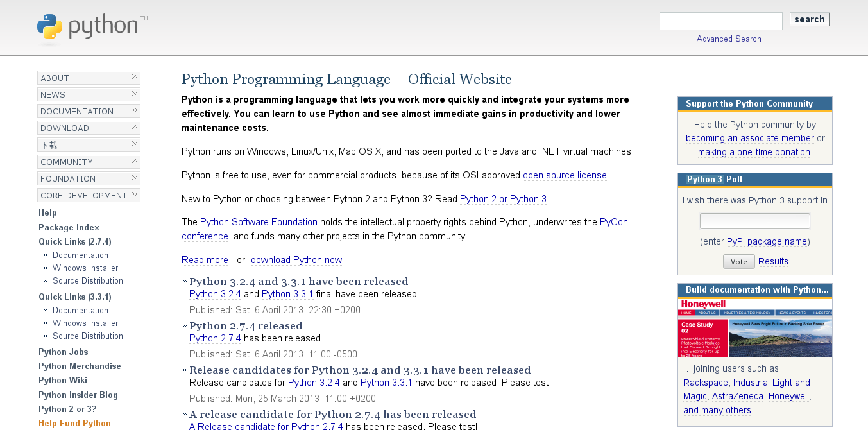
Task: Open the FOUNDATION navigation item
Action: coord(89,178)
